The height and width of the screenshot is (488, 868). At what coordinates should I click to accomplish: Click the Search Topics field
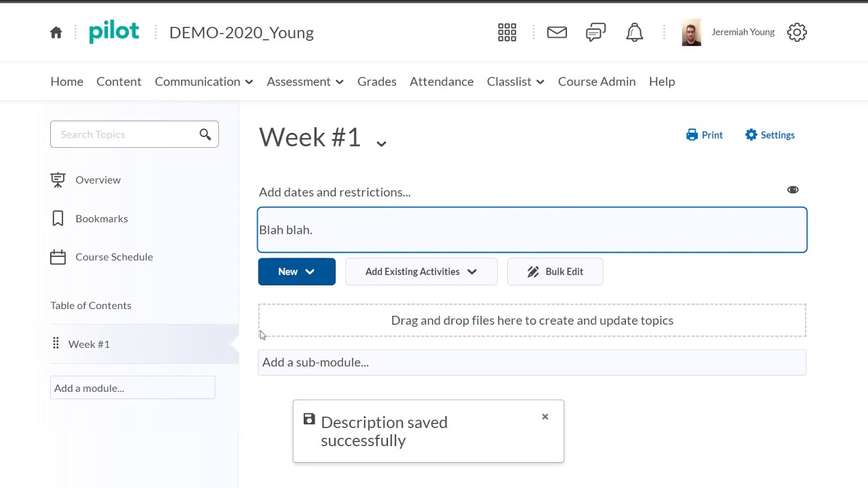pos(134,134)
